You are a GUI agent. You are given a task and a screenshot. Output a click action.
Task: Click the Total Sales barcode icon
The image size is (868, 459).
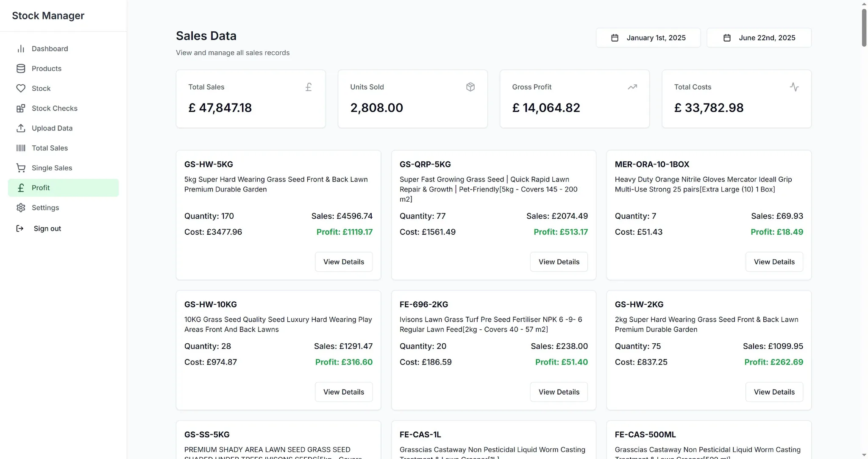tap(21, 148)
